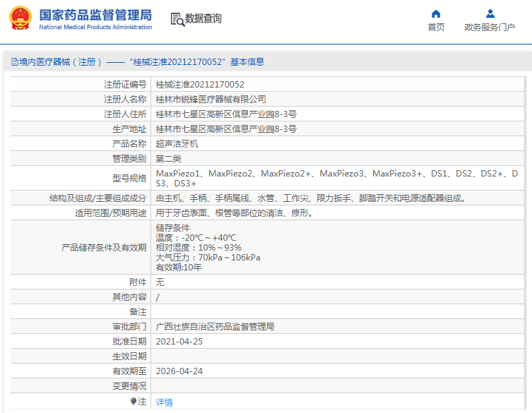Click the 适用范围/预期用途 label
The width and height of the screenshot is (532, 413).
pos(111,213)
